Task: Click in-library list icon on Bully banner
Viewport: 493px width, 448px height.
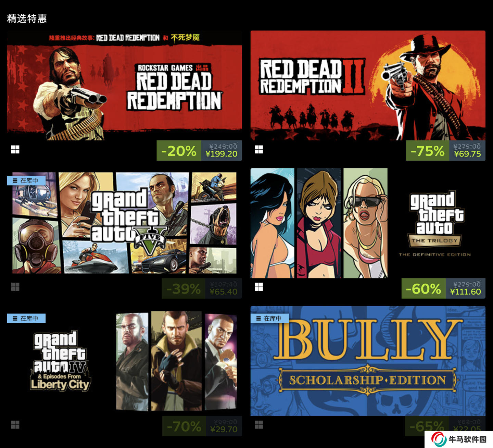Action: point(258,319)
